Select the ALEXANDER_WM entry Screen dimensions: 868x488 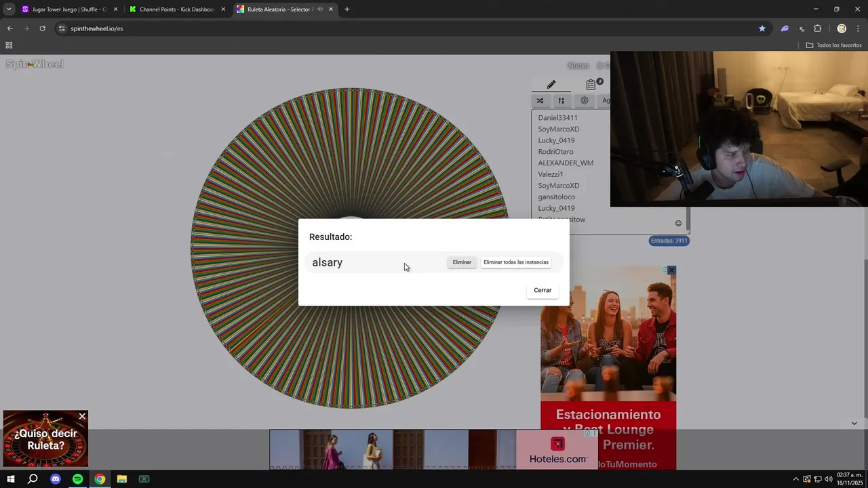566,163
